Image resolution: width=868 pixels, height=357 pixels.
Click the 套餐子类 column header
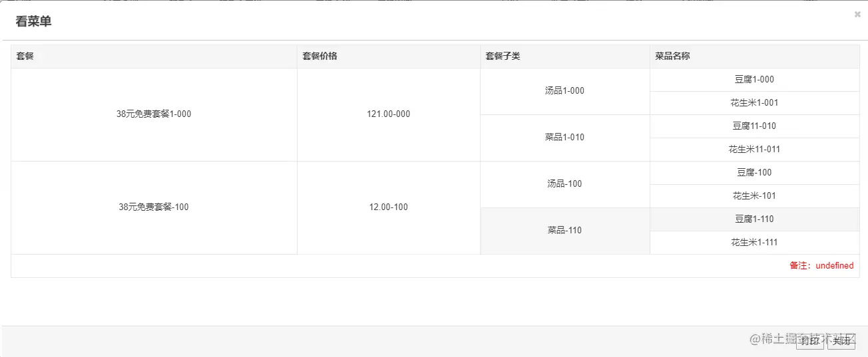[503, 57]
